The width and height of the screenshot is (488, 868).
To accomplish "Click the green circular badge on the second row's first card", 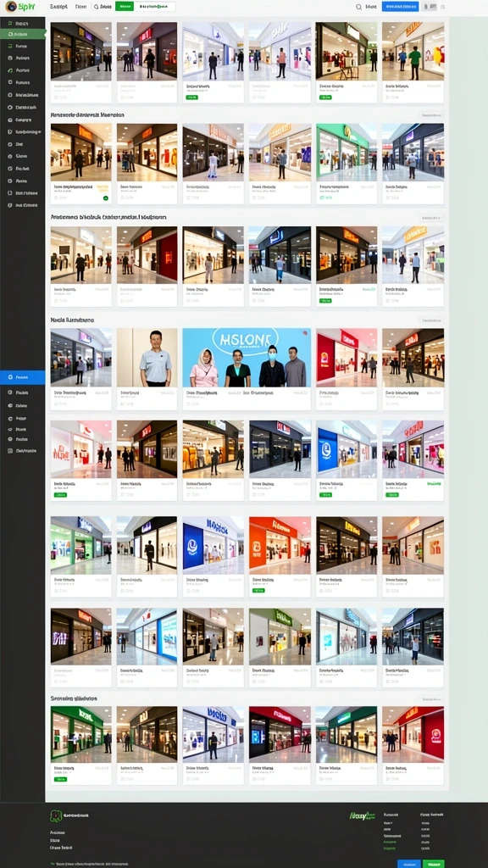I will (x=106, y=198).
